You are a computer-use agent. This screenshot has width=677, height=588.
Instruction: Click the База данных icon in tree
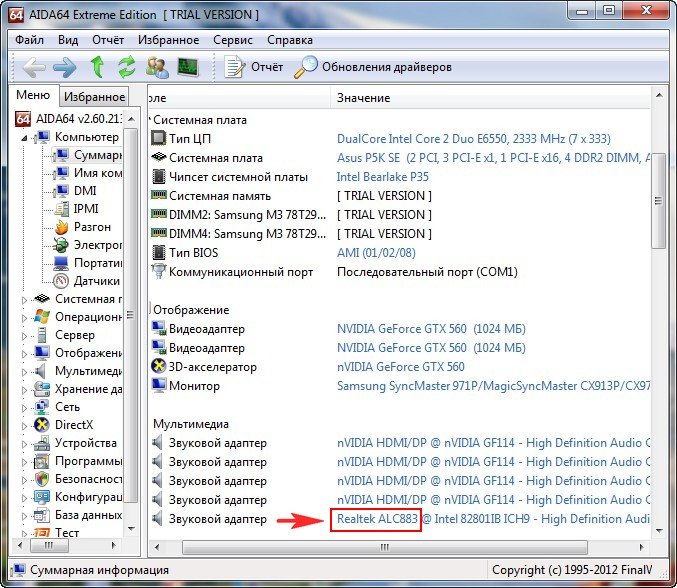coord(41,515)
